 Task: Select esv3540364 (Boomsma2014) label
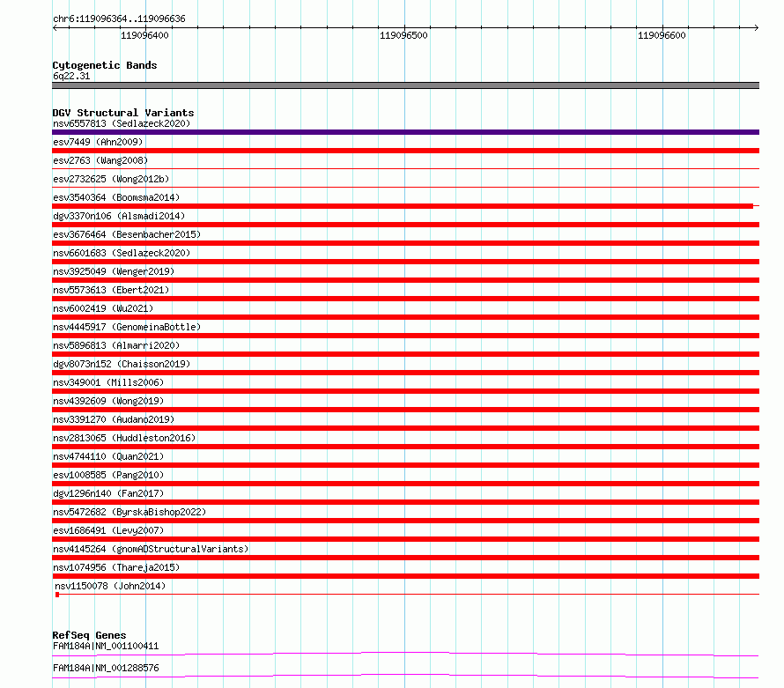click(116, 197)
